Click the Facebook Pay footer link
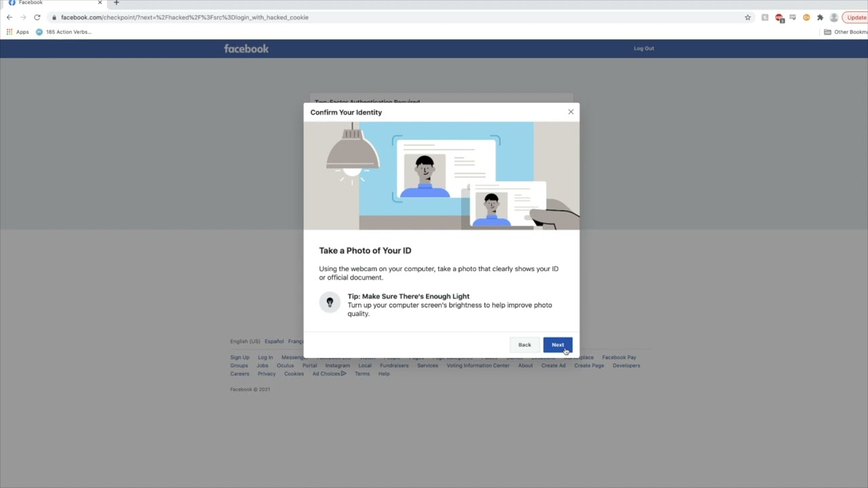The height and width of the screenshot is (488, 868). pyautogui.click(x=619, y=357)
